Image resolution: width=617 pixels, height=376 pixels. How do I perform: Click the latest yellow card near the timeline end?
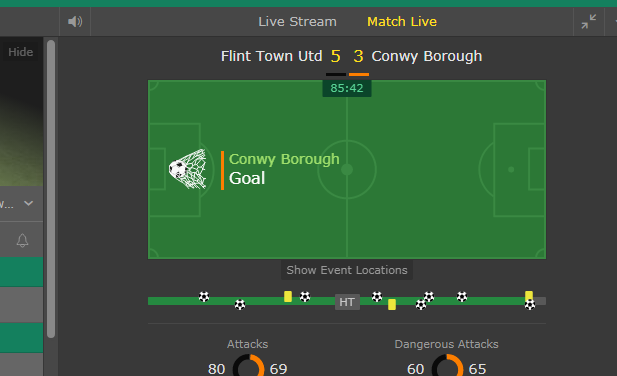pos(529,295)
